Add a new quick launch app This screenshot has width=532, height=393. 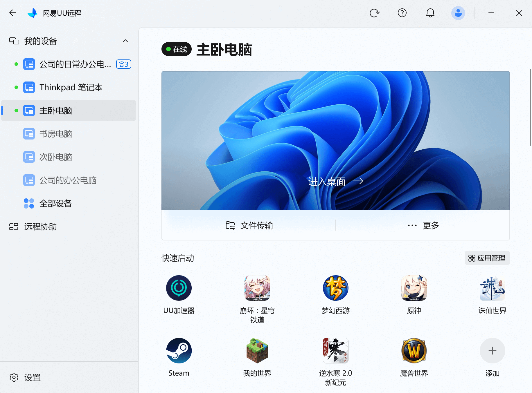492,351
